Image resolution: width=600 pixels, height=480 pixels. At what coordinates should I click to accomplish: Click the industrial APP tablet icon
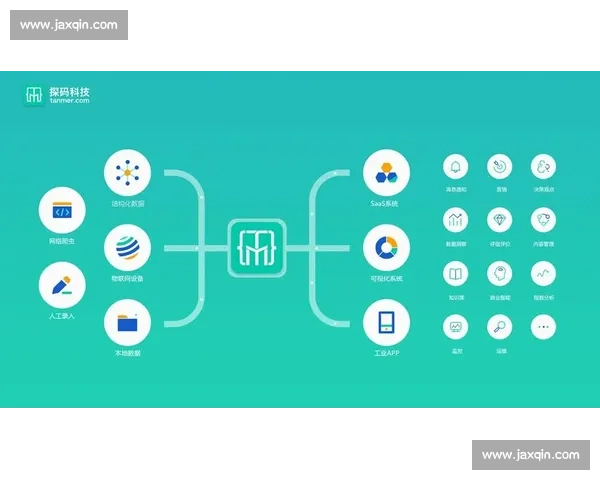(x=386, y=323)
